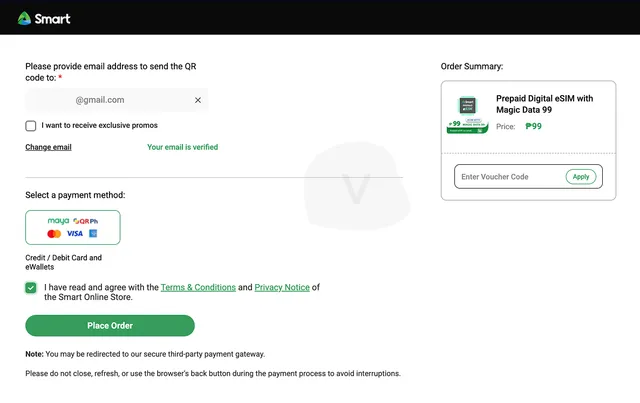Clear the email field with X icon
640x403 pixels.
click(x=198, y=100)
